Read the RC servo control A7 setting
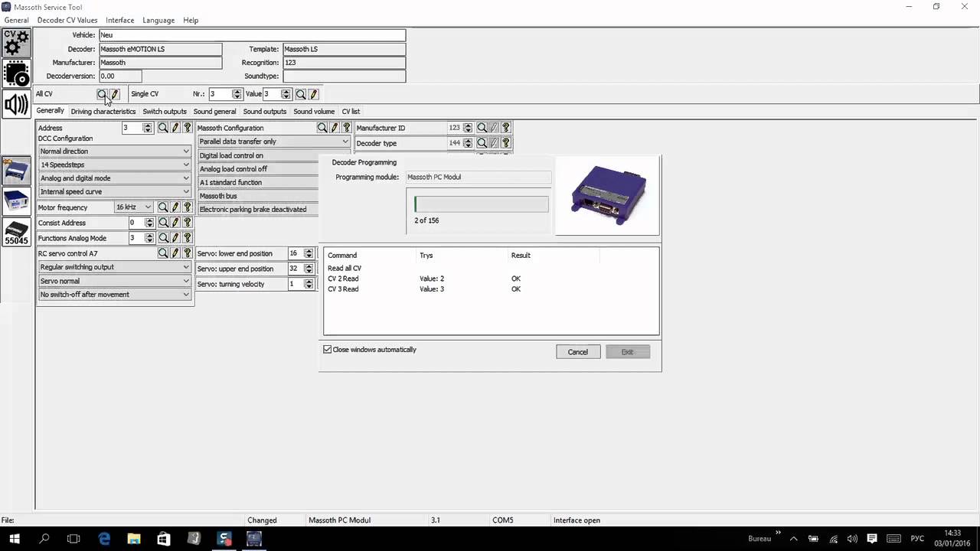The image size is (980, 551). pos(163,253)
